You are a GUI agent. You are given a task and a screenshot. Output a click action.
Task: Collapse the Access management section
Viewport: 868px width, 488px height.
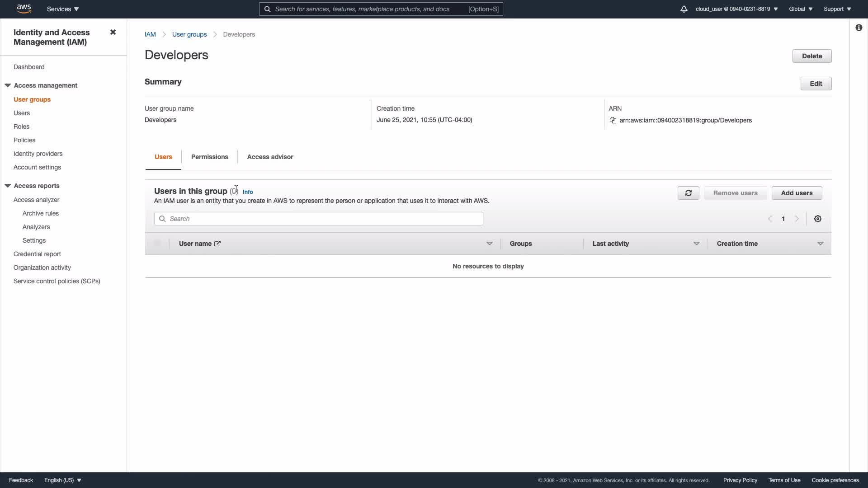(8, 85)
